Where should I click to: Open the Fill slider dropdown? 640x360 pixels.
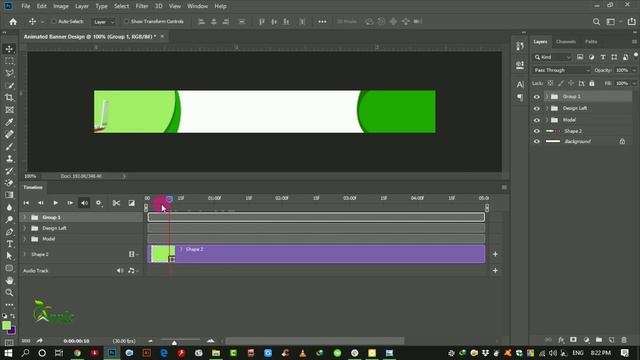click(x=634, y=83)
